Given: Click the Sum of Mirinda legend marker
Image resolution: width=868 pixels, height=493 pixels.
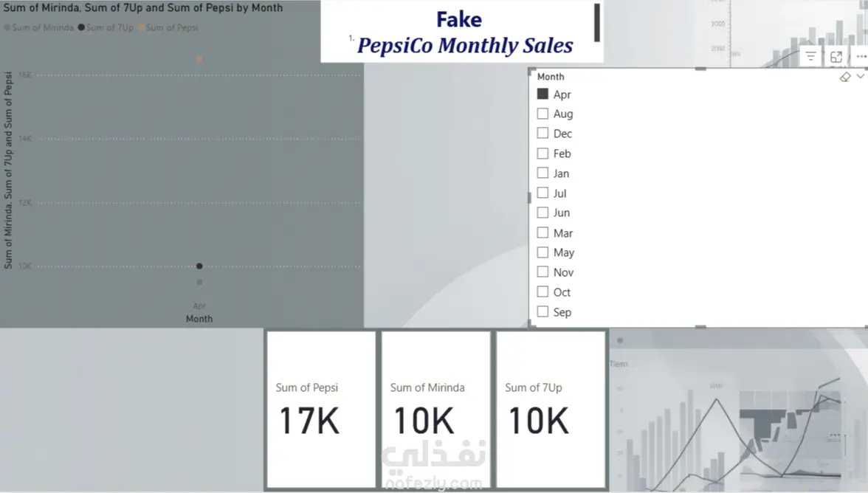Looking at the screenshot, I should pyautogui.click(x=7, y=28).
